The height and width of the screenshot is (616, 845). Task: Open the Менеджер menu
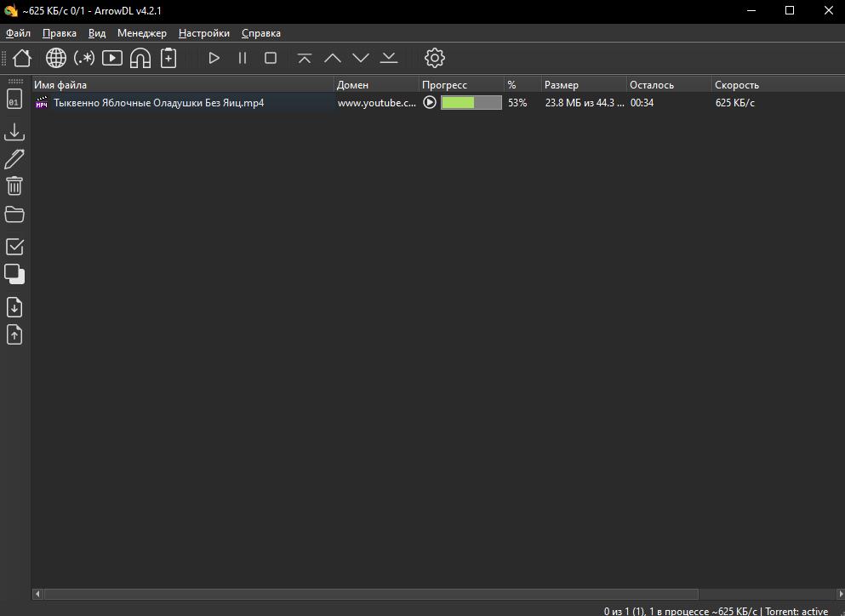click(x=142, y=33)
